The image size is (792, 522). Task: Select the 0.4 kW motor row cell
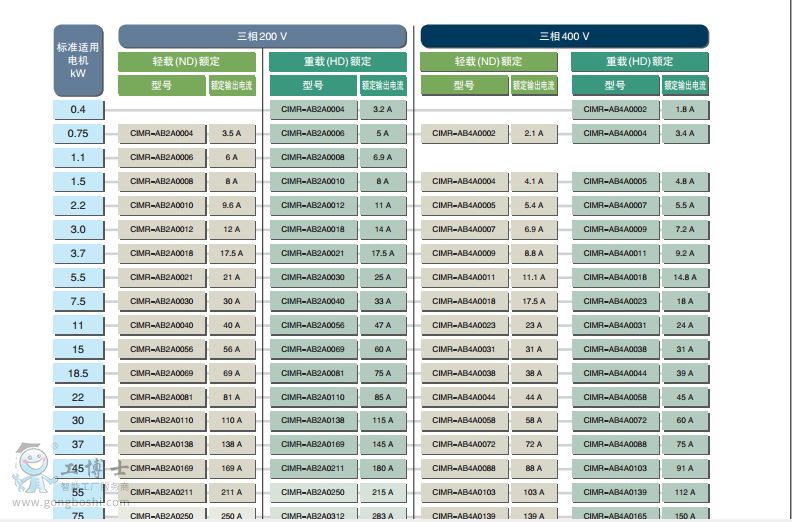(78, 109)
